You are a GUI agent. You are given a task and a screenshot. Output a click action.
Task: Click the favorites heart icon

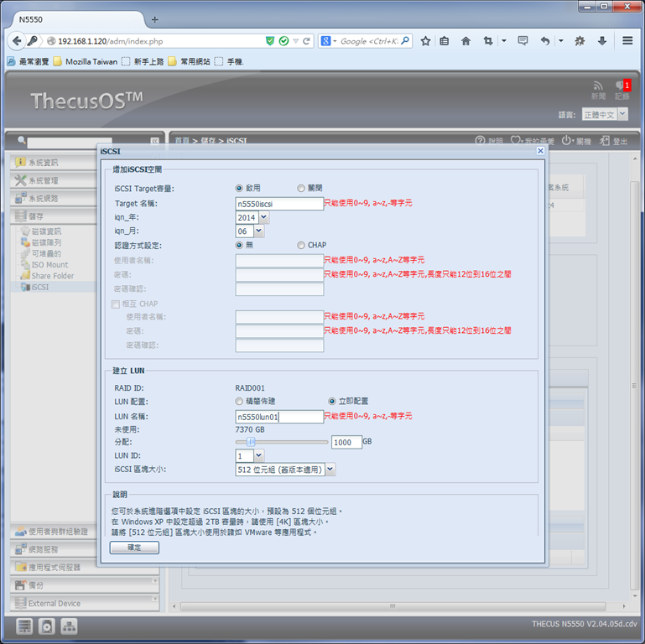pos(515,141)
